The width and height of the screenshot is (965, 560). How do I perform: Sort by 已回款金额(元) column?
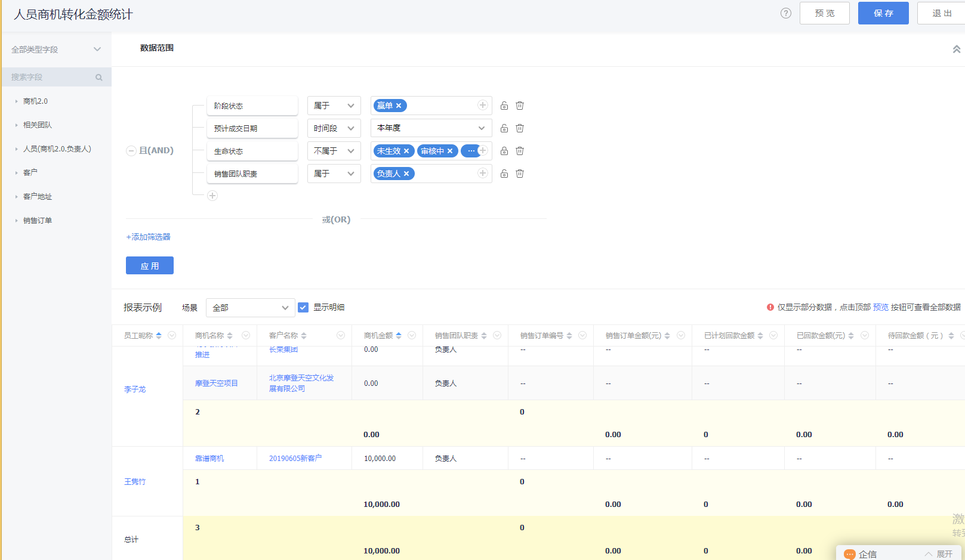[851, 336]
